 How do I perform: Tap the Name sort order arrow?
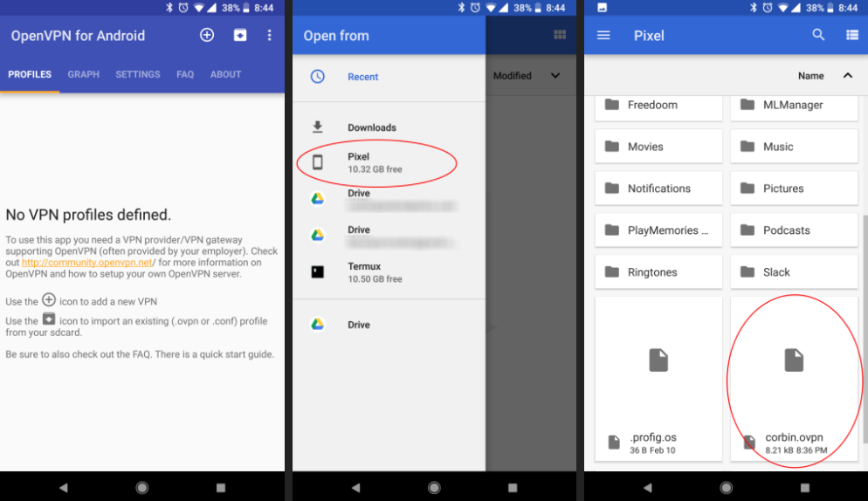(848, 76)
